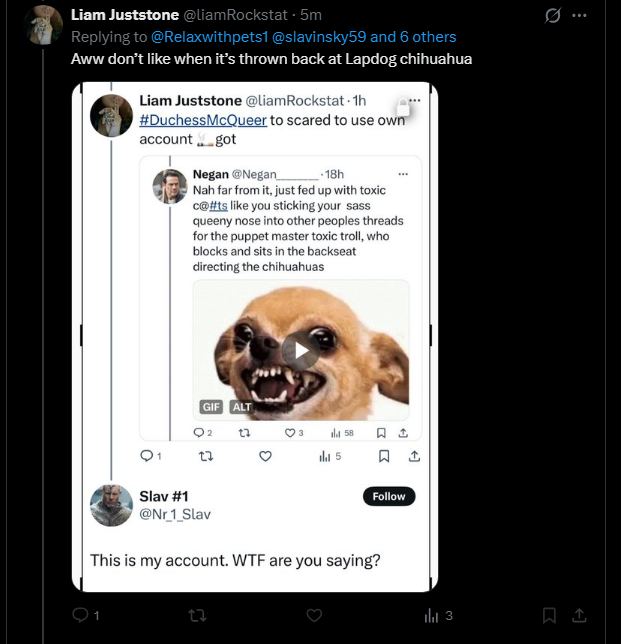Open #DuchessMcQueer hashtag in screenshot
The height and width of the screenshot is (644, 621).
(203, 120)
